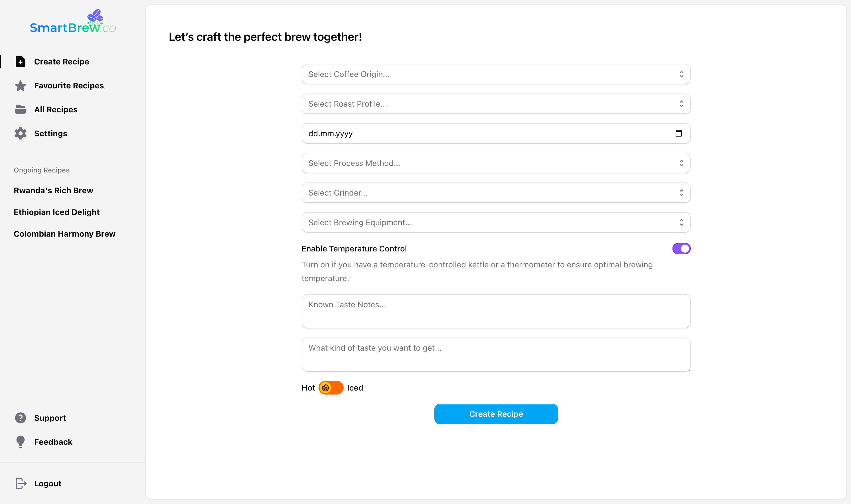The image size is (851, 504).
Task: Select the Colombian Harmony Brew link
Action: [64, 234]
